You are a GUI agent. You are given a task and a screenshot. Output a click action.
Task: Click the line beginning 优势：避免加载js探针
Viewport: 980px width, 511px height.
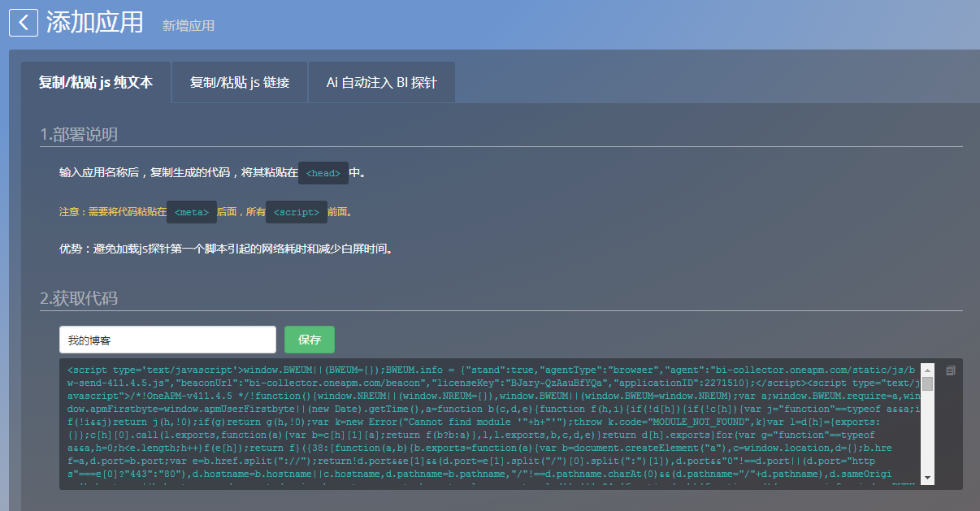tap(227, 249)
